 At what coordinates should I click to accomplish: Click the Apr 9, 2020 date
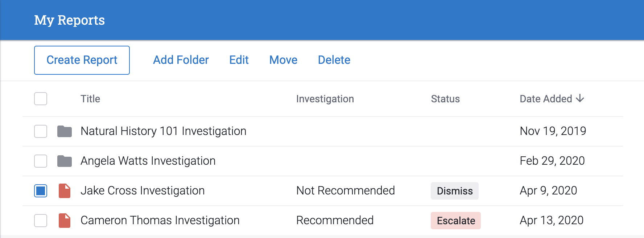point(548,190)
